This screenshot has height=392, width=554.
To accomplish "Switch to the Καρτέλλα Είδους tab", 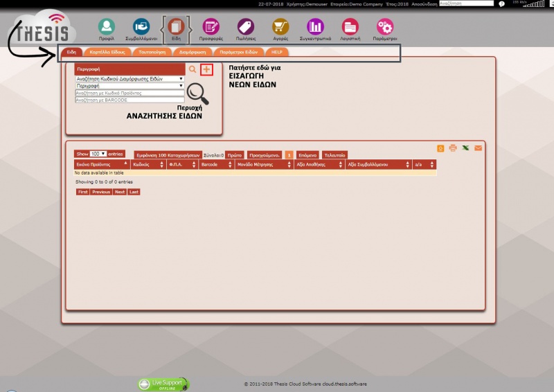I will [x=107, y=52].
